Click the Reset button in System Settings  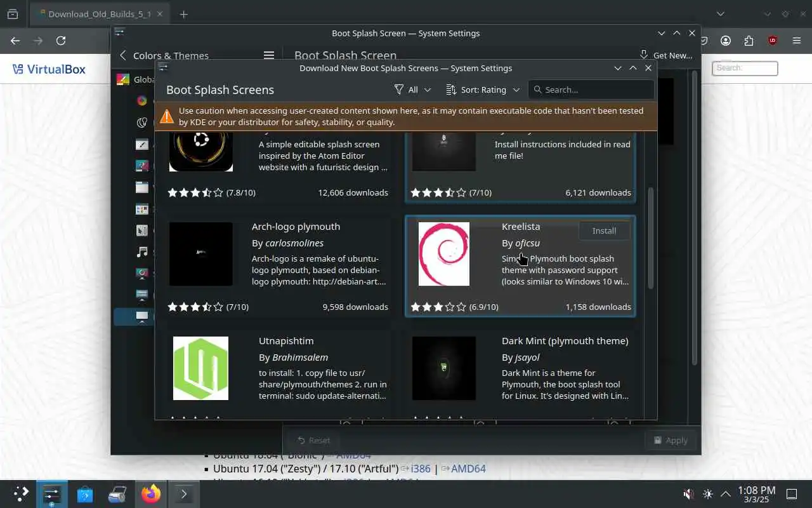pos(313,440)
